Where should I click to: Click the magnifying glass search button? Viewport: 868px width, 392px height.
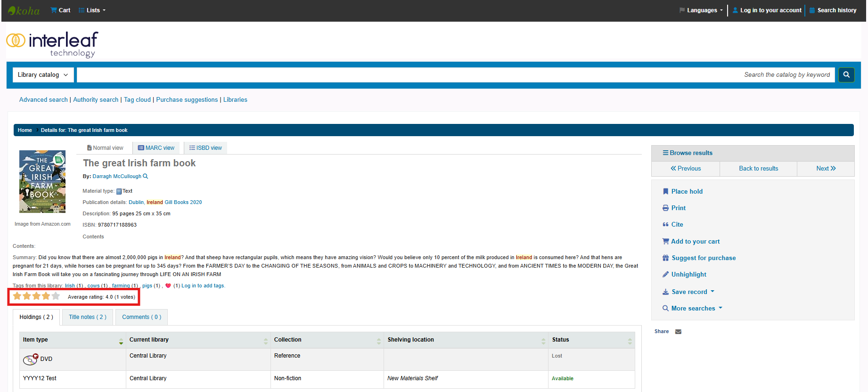[846, 74]
